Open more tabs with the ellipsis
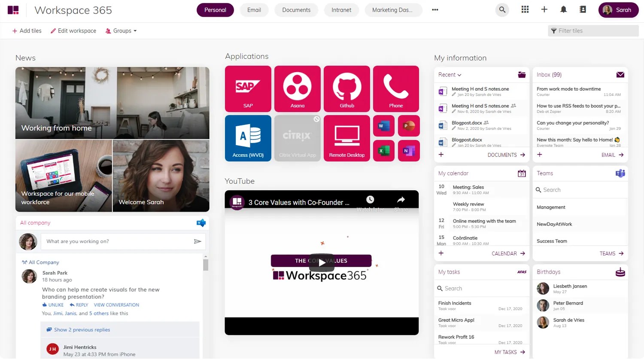This screenshot has height=359, width=644. coord(435,10)
